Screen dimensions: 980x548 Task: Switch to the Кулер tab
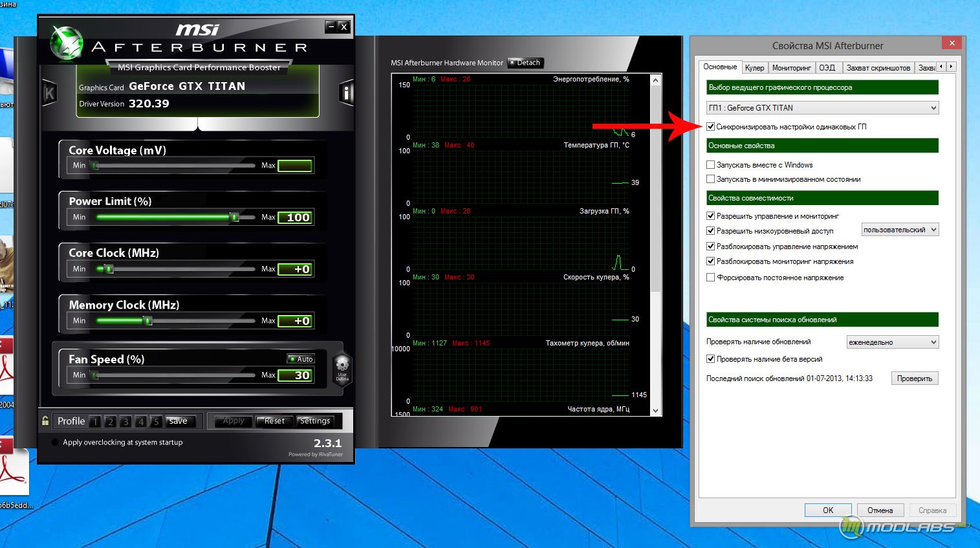754,68
